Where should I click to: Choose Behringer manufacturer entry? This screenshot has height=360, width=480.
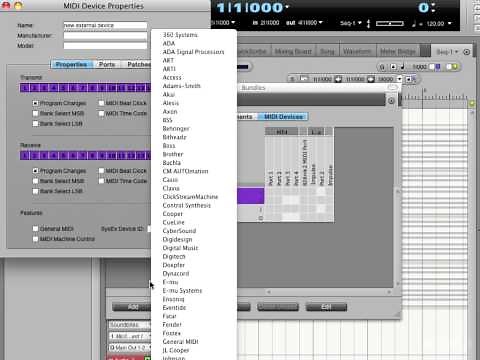point(176,128)
